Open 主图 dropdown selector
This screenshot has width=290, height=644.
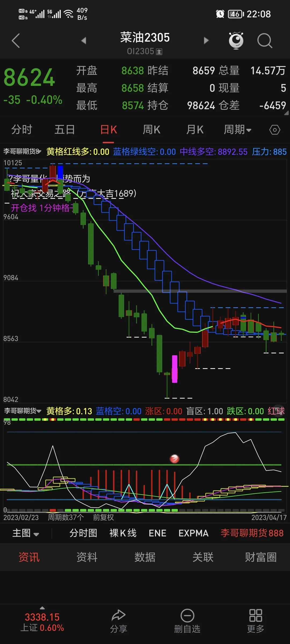click(26, 533)
